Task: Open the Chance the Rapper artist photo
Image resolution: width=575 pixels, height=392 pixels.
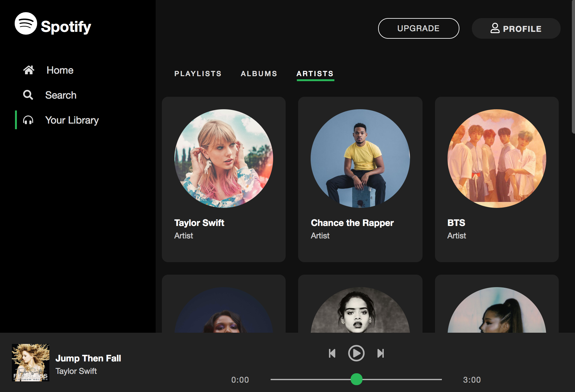Action: coord(360,159)
